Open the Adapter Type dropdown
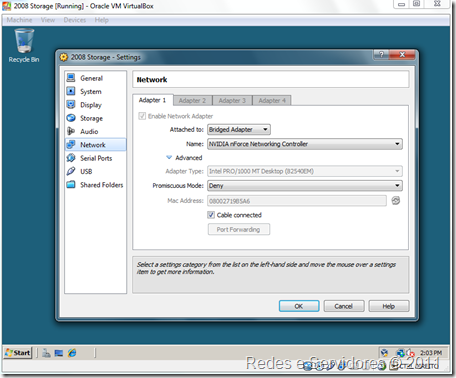The image size is (456, 378). [305, 171]
